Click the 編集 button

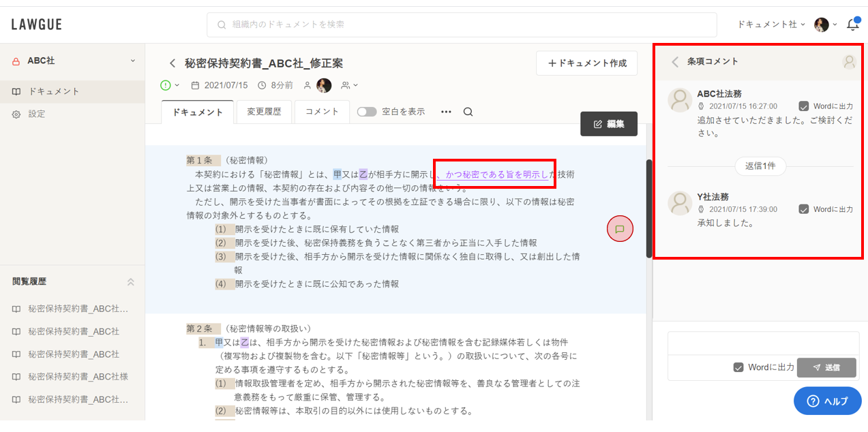pos(608,124)
